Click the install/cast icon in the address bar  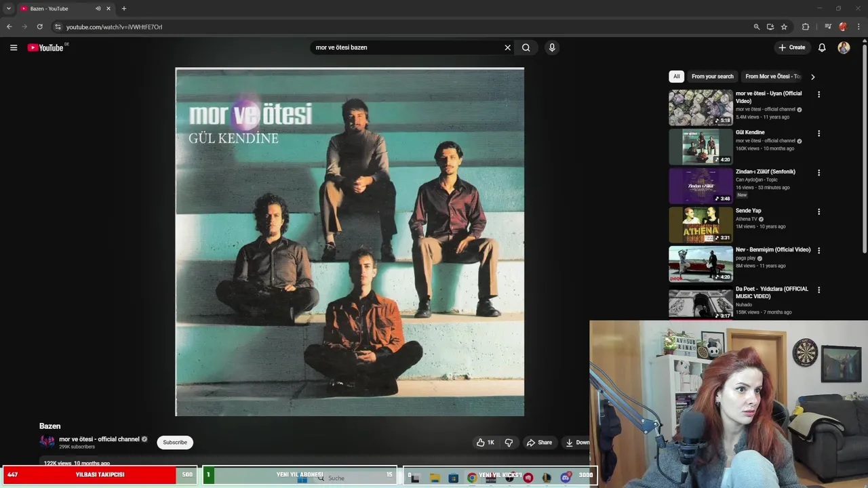[770, 26]
